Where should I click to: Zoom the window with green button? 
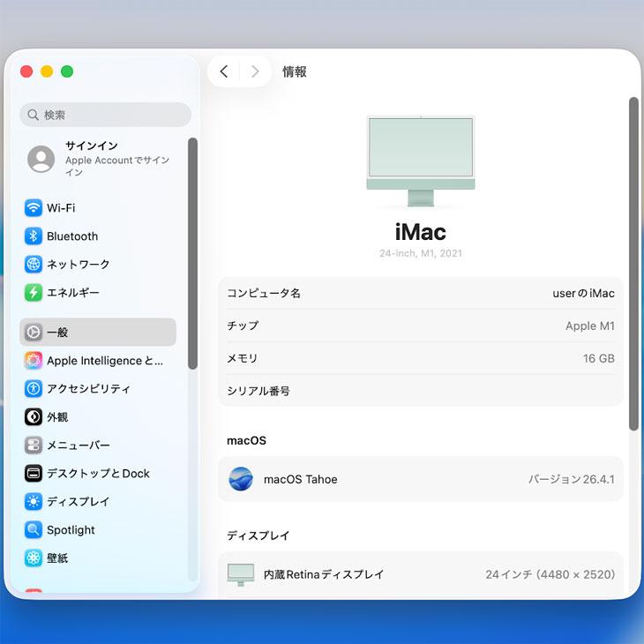(67, 71)
